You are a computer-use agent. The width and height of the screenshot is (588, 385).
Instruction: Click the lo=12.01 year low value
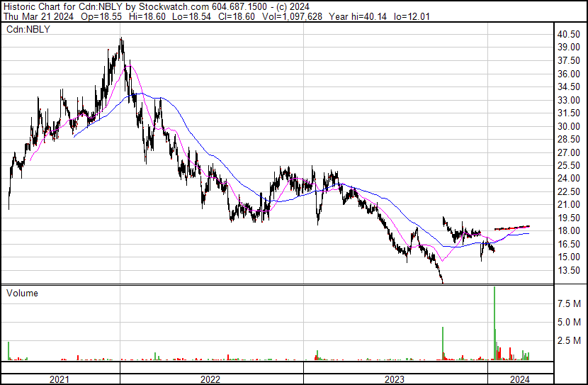[412, 16]
